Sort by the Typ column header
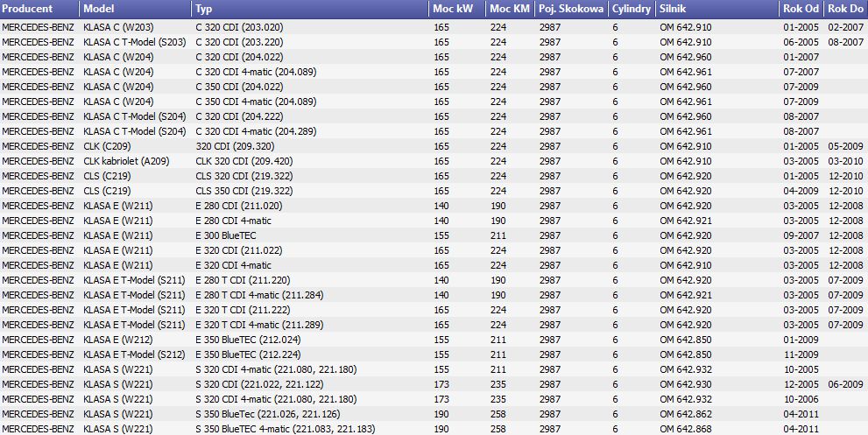This screenshot has height=435, width=868. pos(311,9)
